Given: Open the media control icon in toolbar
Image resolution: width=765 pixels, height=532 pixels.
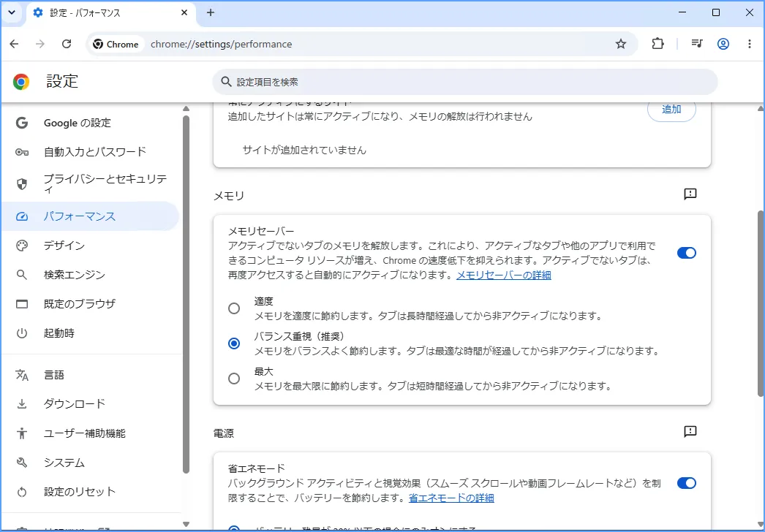Looking at the screenshot, I should (697, 44).
